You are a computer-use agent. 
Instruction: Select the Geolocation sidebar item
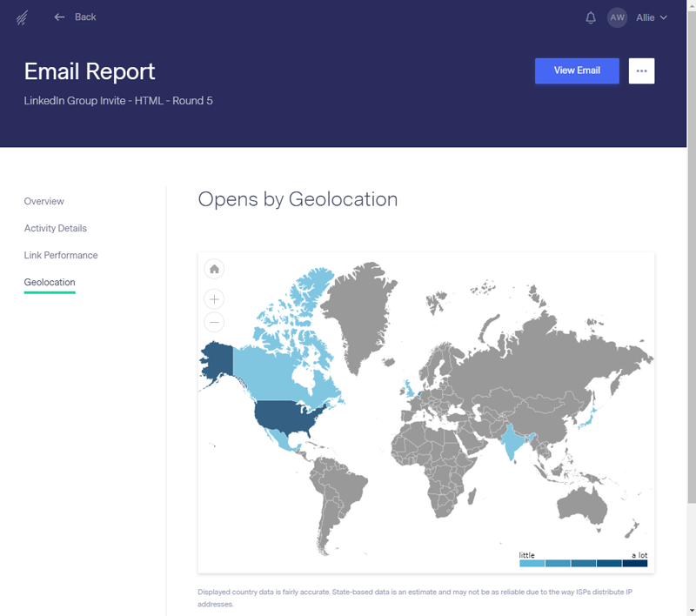tap(50, 282)
